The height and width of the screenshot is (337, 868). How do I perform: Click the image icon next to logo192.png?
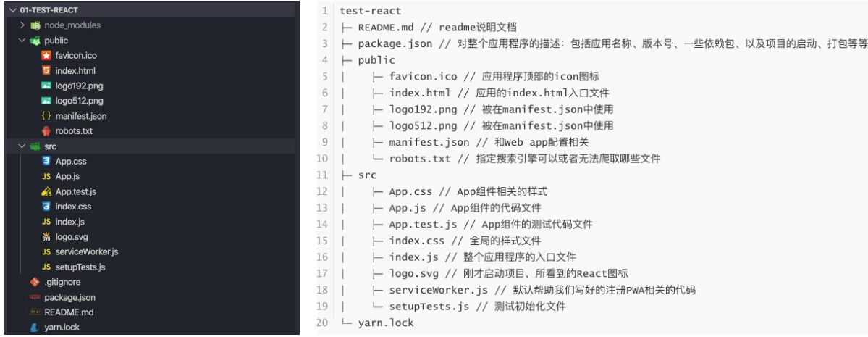pyautogui.click(x=46, y=86)
